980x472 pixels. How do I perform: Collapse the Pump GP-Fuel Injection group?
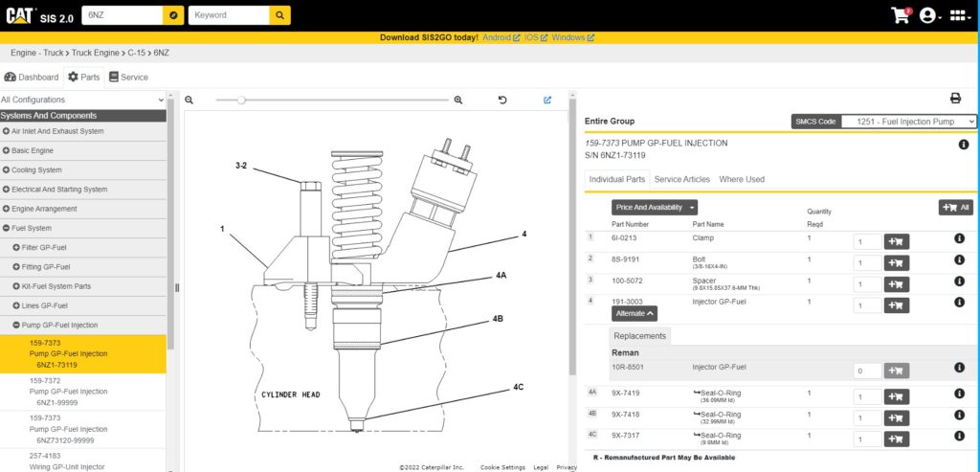(x=15, y=326)
